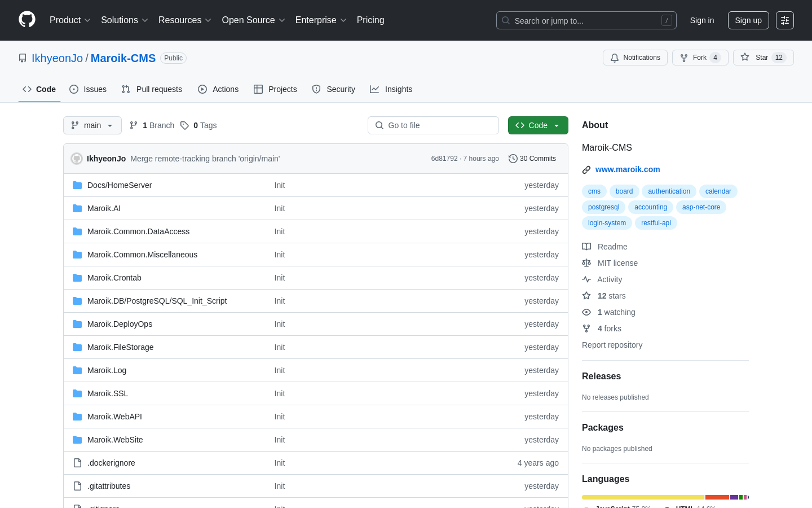Screen dimensions: 812x508
Task: Click the history clock icon beside 30 Commits
Action: coord(513,159)
